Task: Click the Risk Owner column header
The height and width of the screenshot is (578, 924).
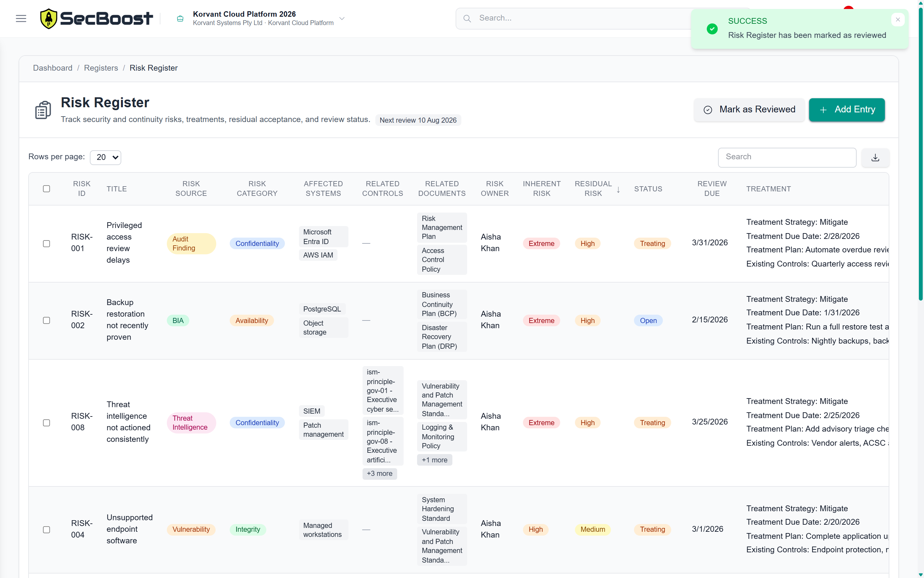Action: (494, 189)
